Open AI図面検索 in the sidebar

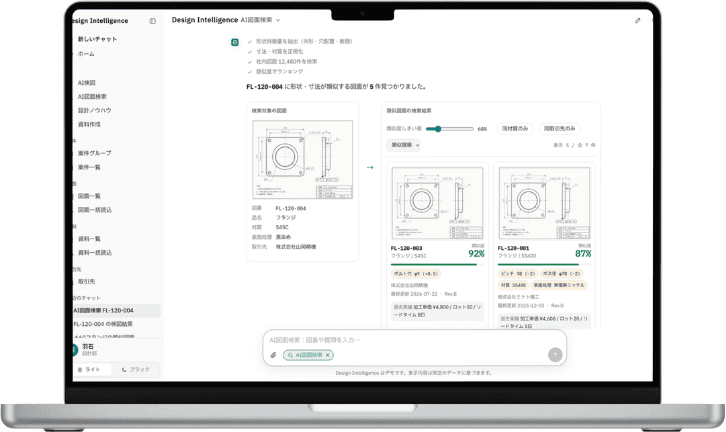click(x=92, y=97)
